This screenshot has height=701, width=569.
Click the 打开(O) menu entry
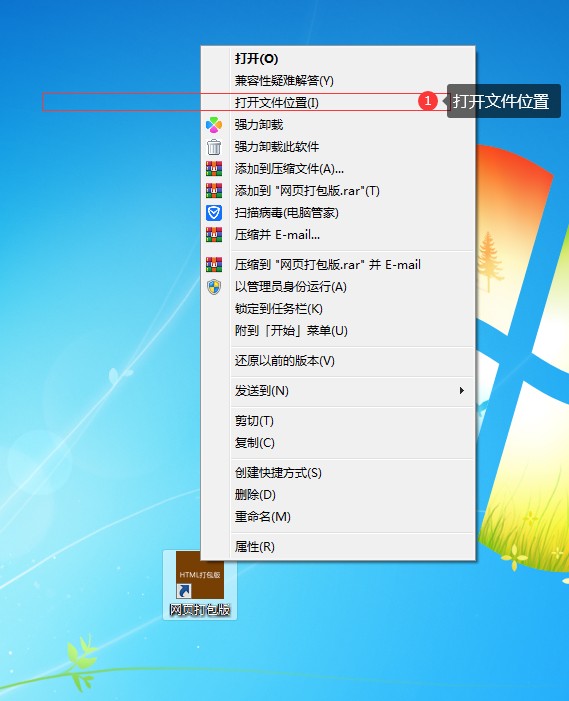pyautogui.click(x=338, y=59)
